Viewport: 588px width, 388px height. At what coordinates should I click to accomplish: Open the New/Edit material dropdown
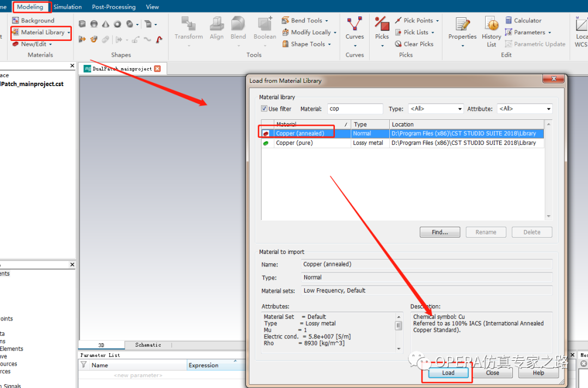coord(32,44)
